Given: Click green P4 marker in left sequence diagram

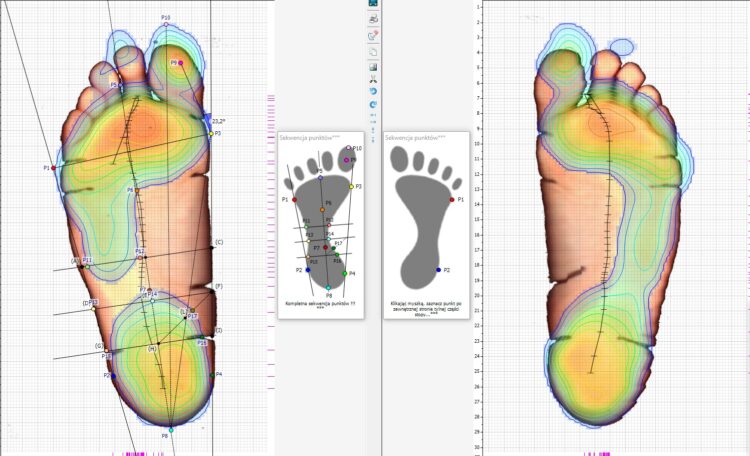Looking at the screenshot, I should coord(345,274).
